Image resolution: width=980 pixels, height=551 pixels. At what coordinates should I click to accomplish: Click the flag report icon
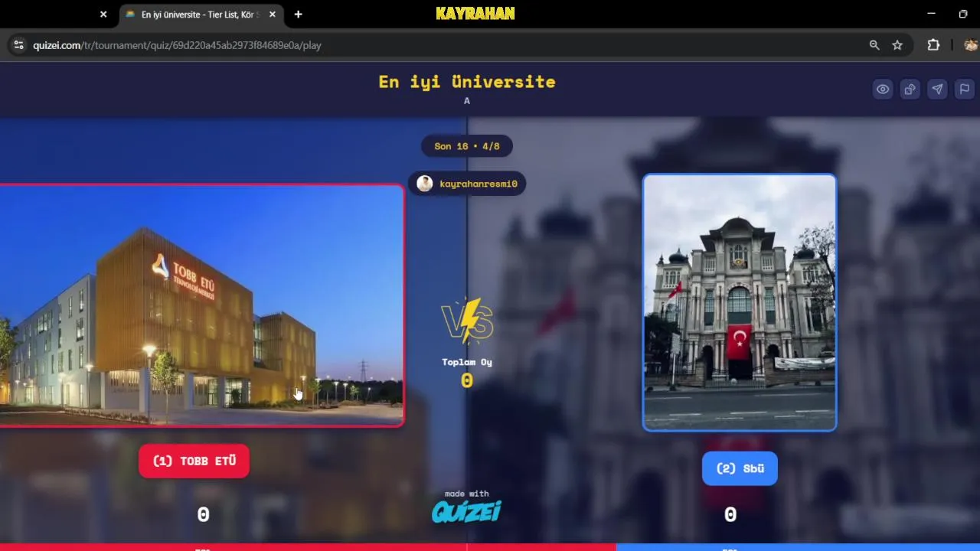pos(964,90)
